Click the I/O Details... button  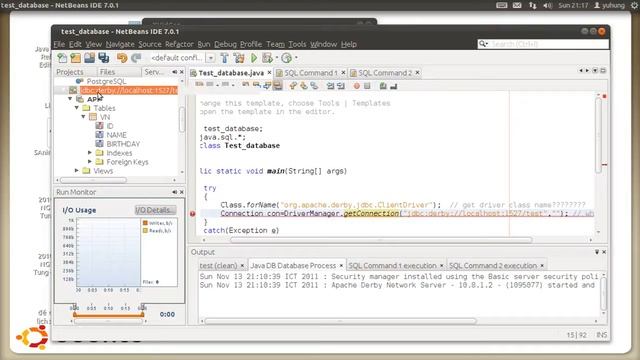coord(155,210)
